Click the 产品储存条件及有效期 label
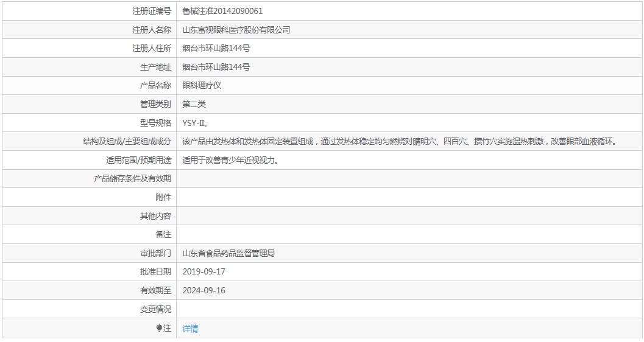644x342 pixels. point(132,178)
